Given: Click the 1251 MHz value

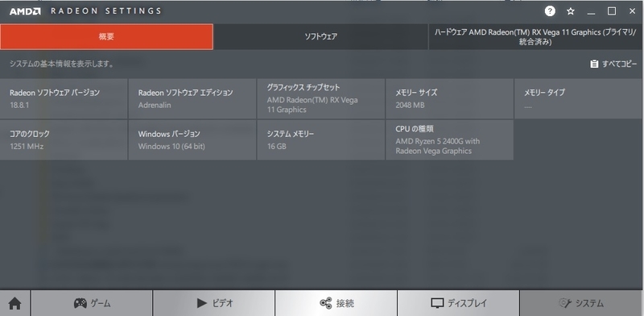Looking at the screenshot, I should [x=27, y=147].
